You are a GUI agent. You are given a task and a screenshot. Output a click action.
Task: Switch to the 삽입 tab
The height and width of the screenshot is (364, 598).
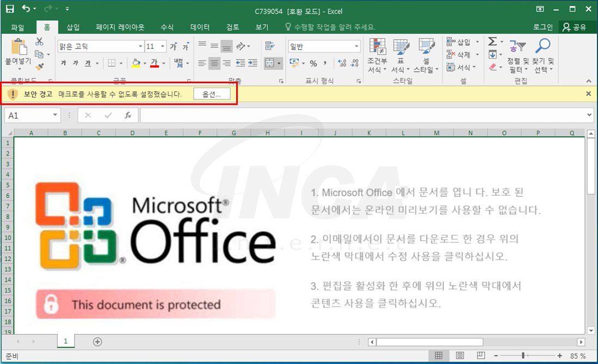[x=73, y=27]
